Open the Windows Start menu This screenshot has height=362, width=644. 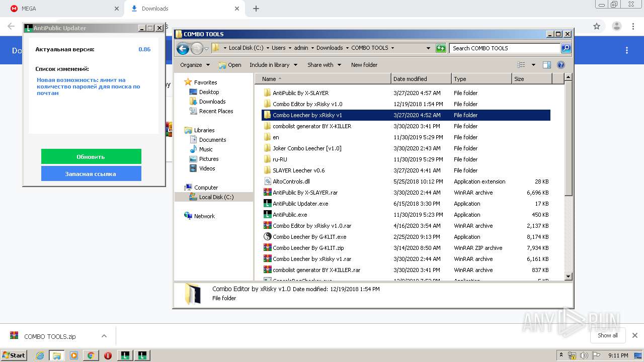tap(14, 355)
